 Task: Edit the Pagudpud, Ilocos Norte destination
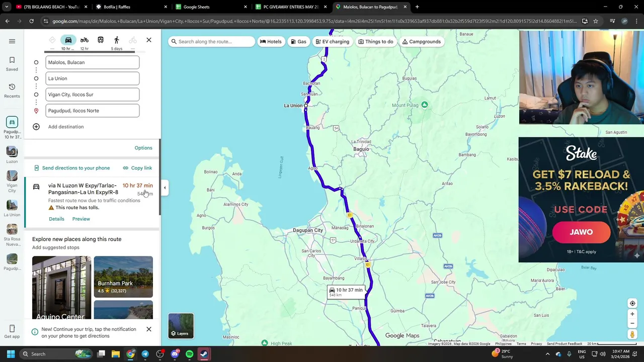click(93, 111)
